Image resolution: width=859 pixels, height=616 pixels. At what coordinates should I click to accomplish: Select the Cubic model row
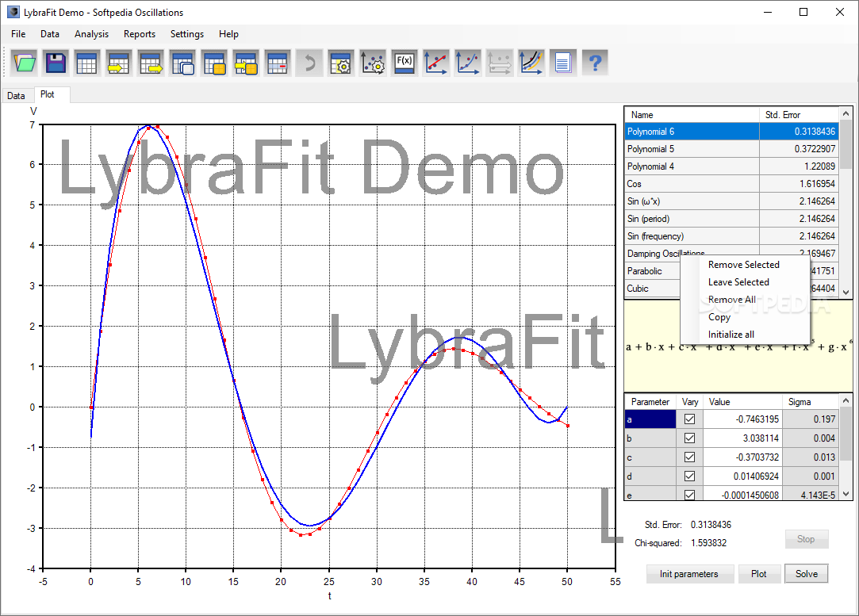(x=653, y=289)
